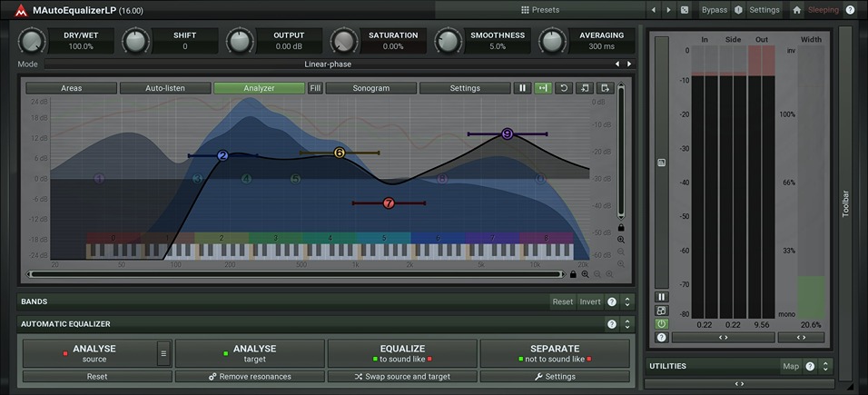Open the Presets browser

pyautogui.click(x=540, y=10)
